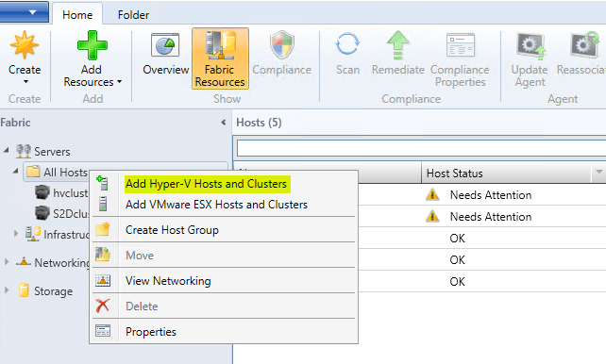Open the blue application menu dropdown
The width and height of the screenshot is (606, 364).
(x=25, y=11)
